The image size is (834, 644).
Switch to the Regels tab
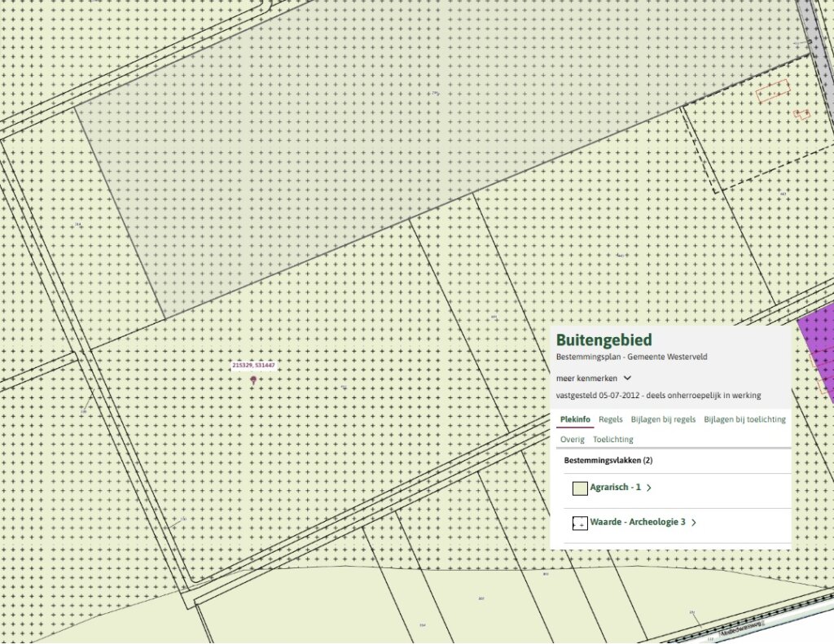(x=611, y=419)
